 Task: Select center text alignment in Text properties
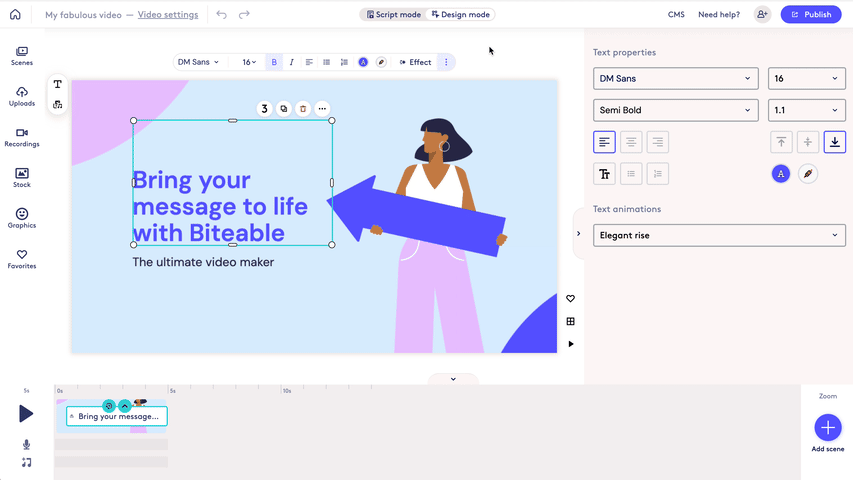(631, 142)
